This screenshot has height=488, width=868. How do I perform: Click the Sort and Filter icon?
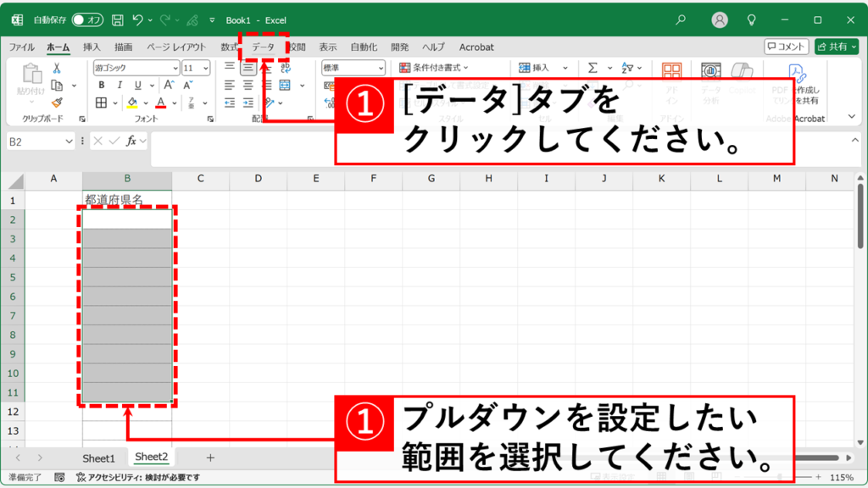click(x=627, y=68)
